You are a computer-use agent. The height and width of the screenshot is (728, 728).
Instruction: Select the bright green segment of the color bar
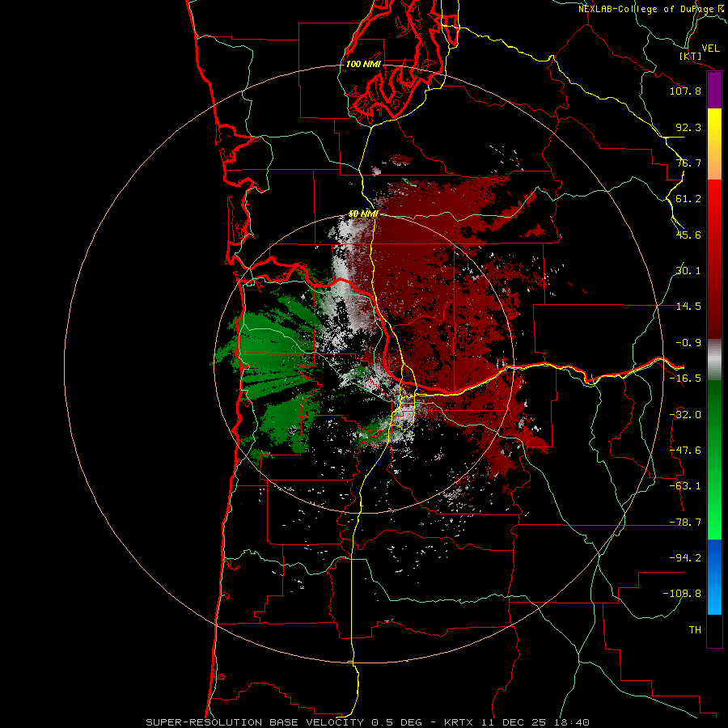pos(714,515)
